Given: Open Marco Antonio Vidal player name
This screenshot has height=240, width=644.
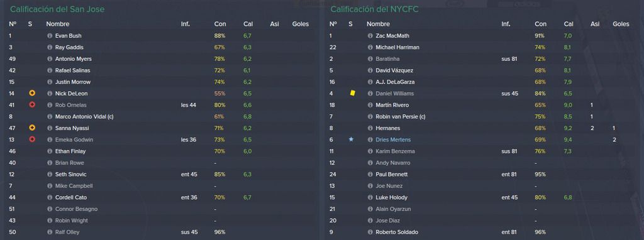Looking at the screenshot, I should point(84,116).
